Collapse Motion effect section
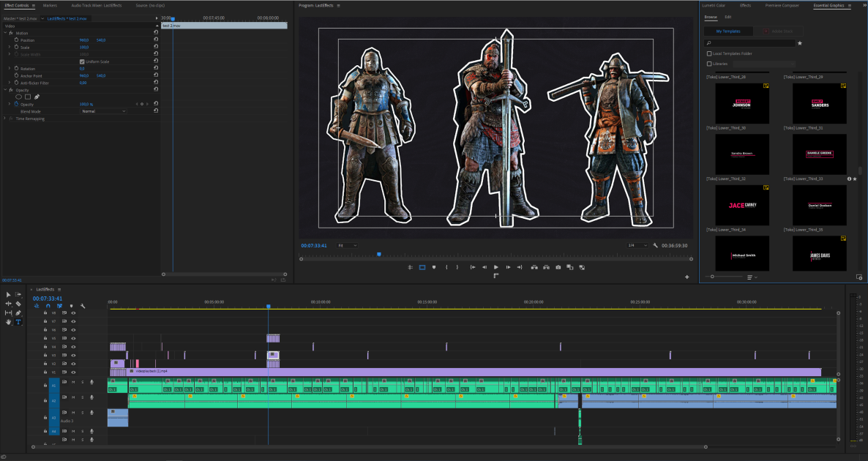868x461 pixels. pos(5,33)
